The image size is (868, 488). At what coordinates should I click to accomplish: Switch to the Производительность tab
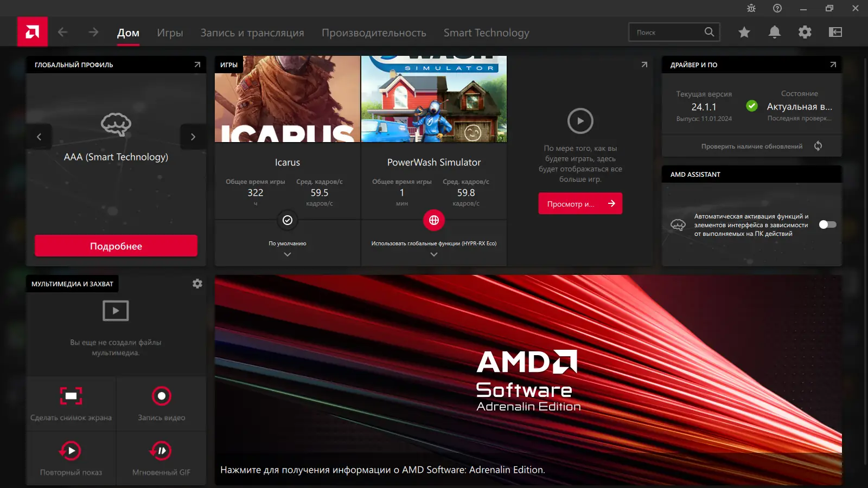[374, 33]
